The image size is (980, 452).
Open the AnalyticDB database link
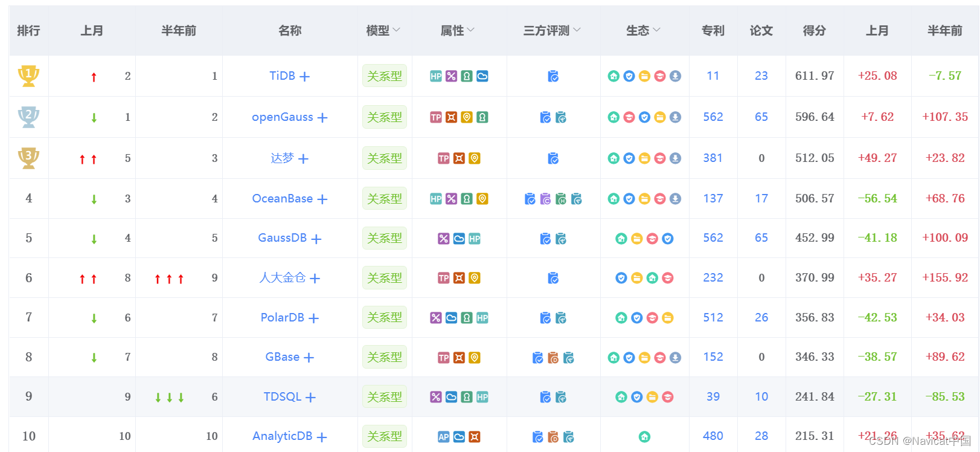[282, 436]
